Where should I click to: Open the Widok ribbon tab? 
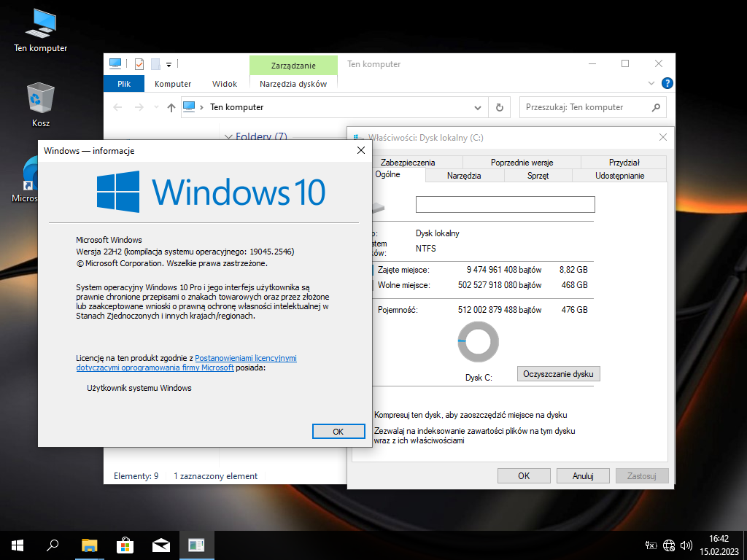tap(225, 84)
